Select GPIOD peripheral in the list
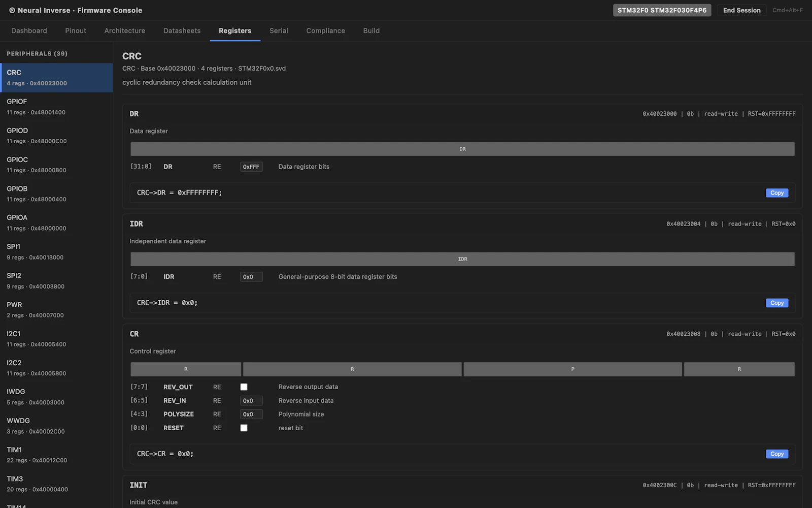This screenshot has width=812, height=508. pos(56,136)
